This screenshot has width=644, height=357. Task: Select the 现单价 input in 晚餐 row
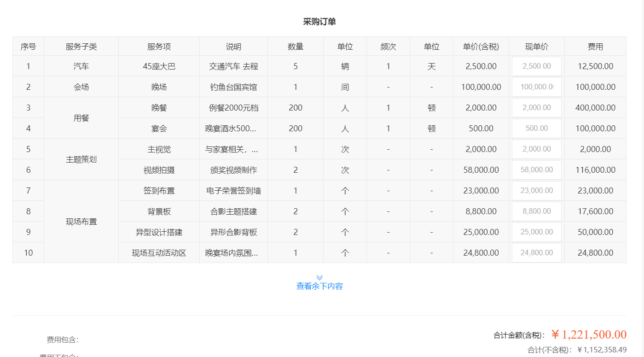(x=536, y=108)
